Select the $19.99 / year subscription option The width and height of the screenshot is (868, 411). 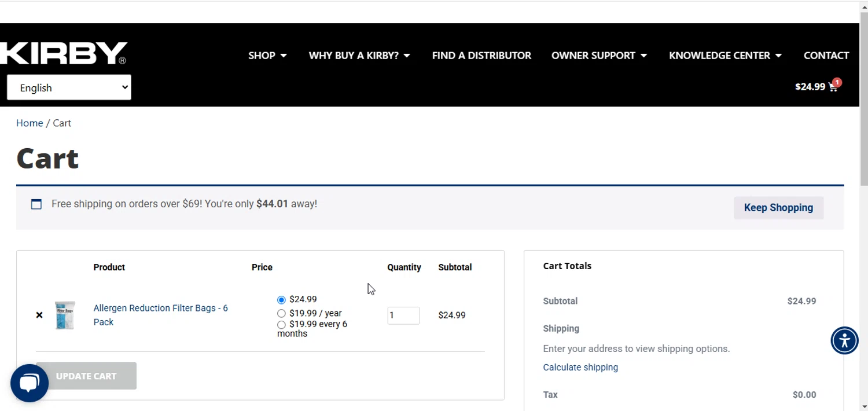click(281, 313)
